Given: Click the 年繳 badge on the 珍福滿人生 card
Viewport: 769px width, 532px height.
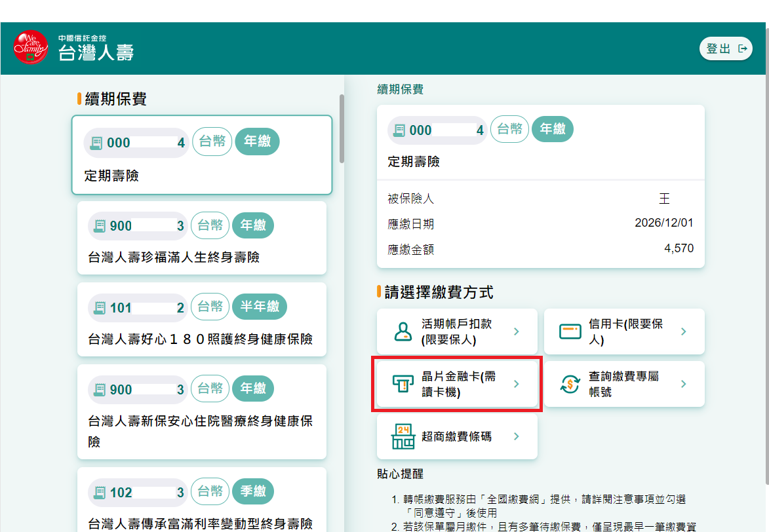Looking at the screenshot, I should 253,225.
